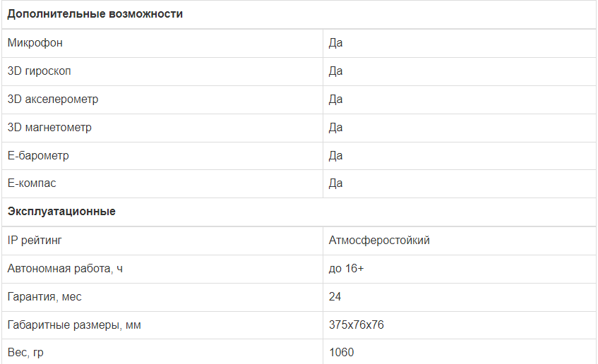Select the 'IP рейтинг' label
Image resolution: width=598 pixels, height=364 pixels.
(35, 241)
